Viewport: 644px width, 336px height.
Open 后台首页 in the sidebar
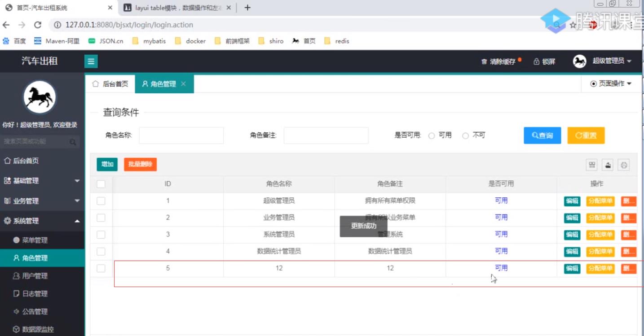tap(42, 161)
